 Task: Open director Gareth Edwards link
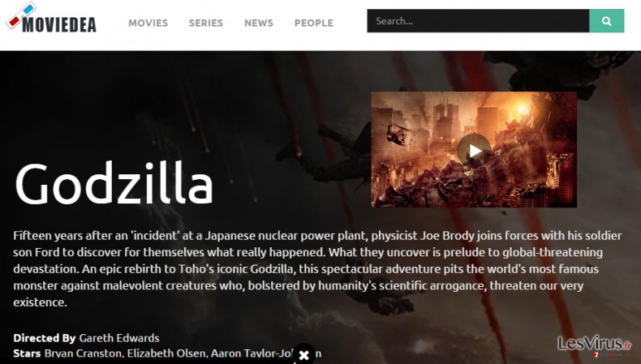[119, 338]
